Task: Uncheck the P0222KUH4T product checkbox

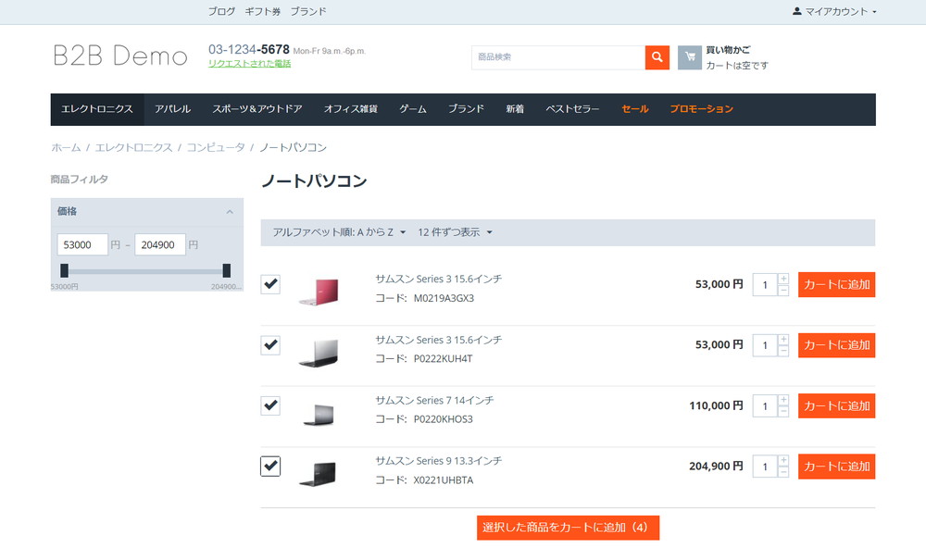Action: tap(270, 345)
